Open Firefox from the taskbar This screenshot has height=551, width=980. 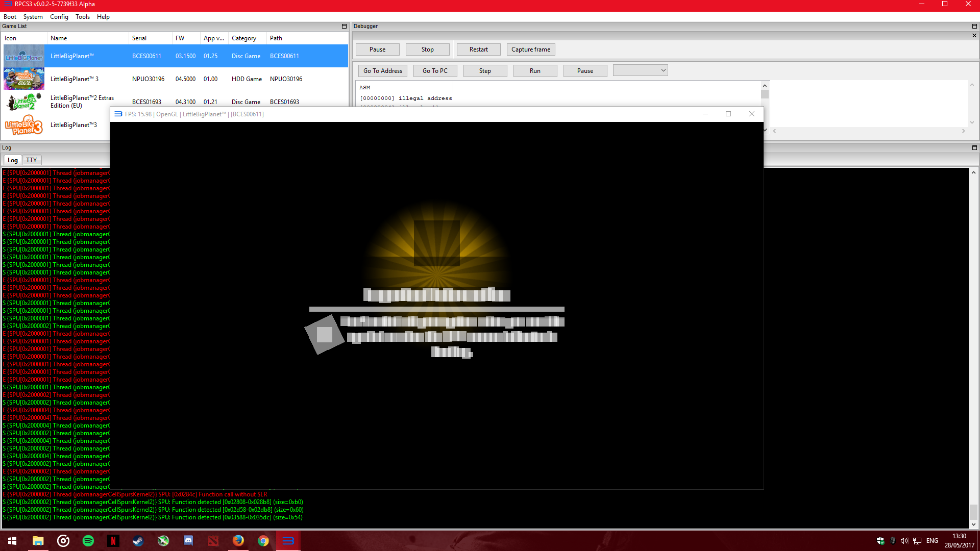click(238, 541)
